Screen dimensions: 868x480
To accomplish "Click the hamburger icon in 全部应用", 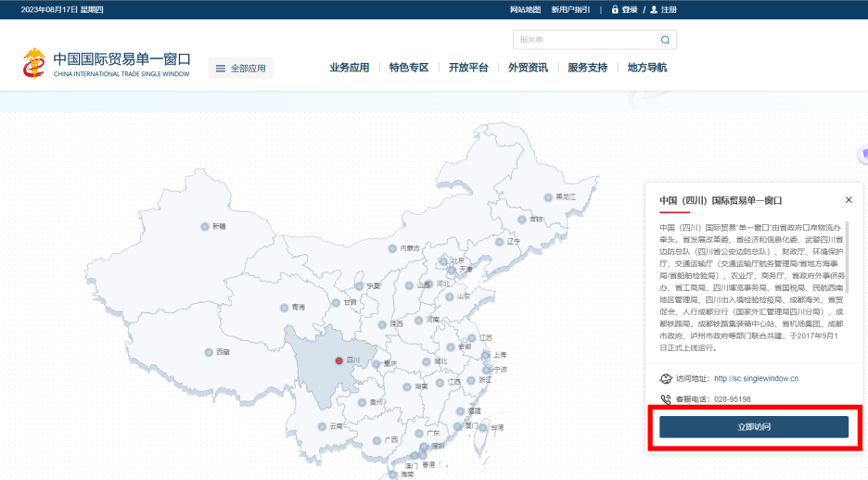I will [x=221, y=69].
